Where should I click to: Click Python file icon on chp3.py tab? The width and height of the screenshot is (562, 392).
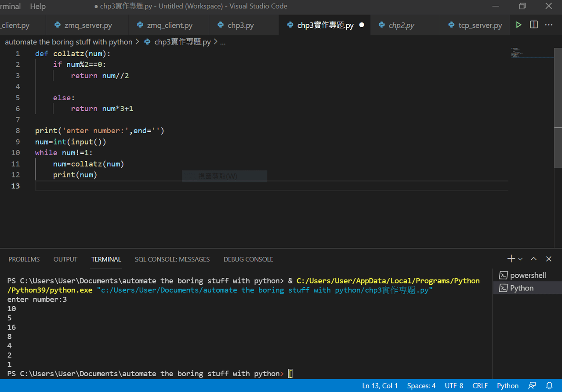(221, 25)
